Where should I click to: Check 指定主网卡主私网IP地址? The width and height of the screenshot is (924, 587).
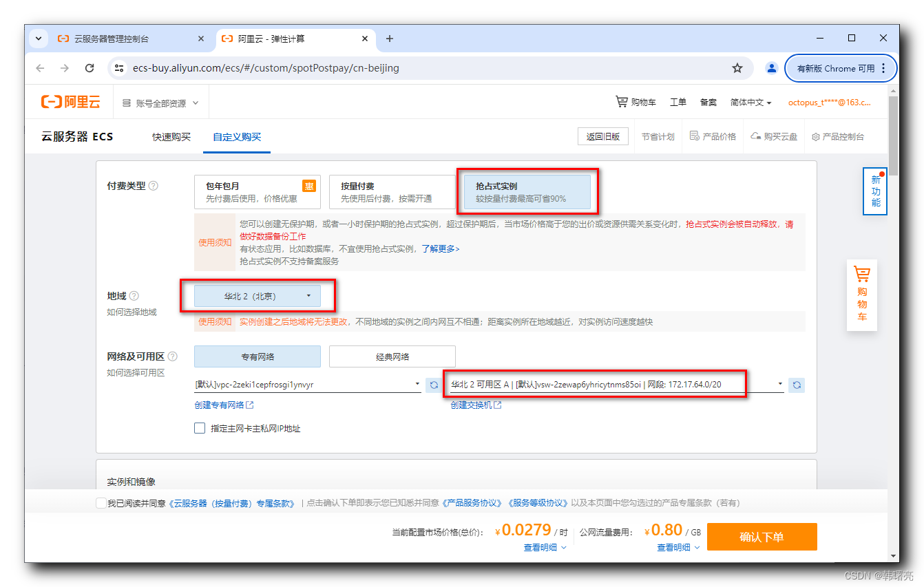[x=200, y=428]
